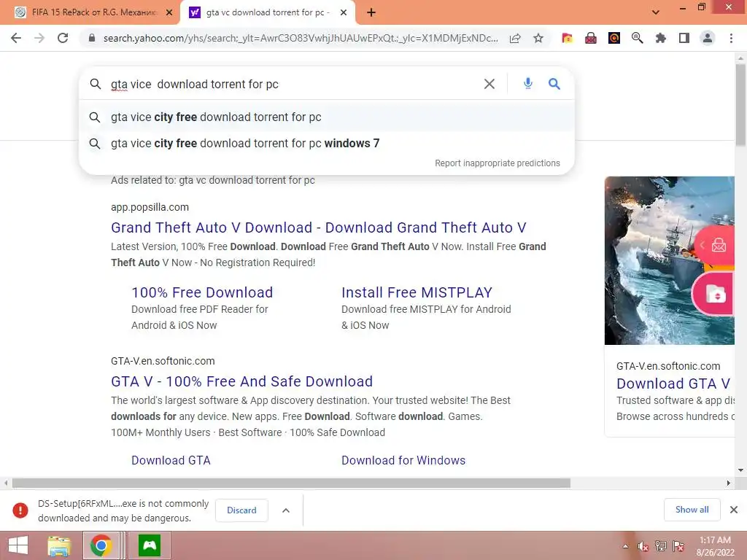Open the pink shopping bag extension
Image resolution: width=747 pixels, height=560 pixels.
pyautogui.click(x=591, y=38)
